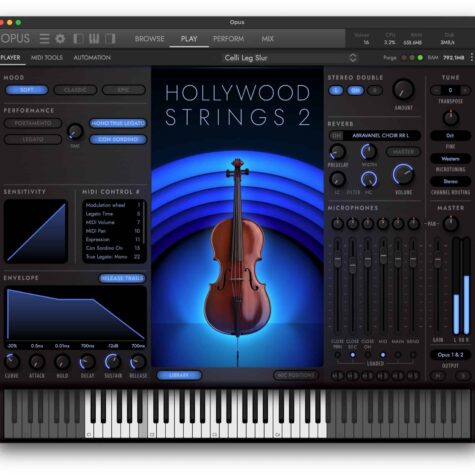Turn the Stereo Double Amount knob
The width and height of the screenshot is (475, 475).
(403, 90)
